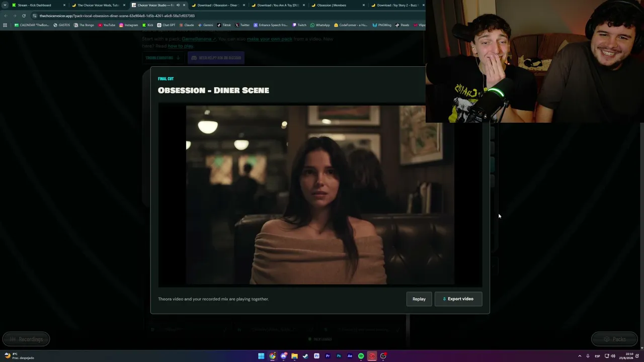Switch to Download: Obsession - Diner tab
Viewport: 644px width, 362px height.
(218, 5)
